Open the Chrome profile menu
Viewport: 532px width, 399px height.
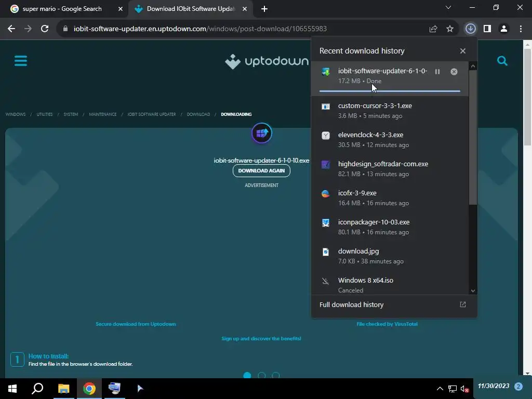[x=504, y=29]
